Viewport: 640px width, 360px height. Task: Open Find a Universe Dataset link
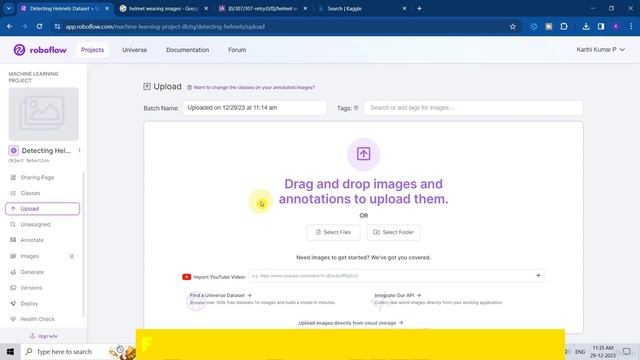tap(220, 295)
